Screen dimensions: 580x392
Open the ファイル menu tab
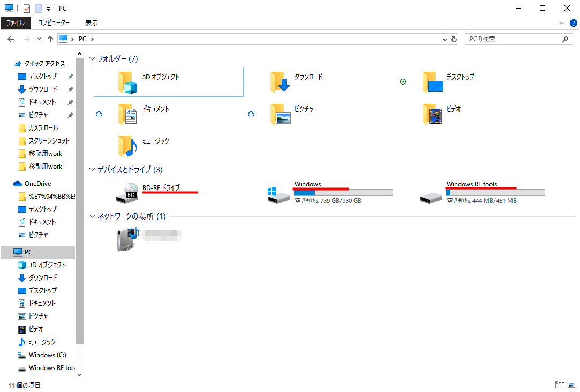point(16,23)
